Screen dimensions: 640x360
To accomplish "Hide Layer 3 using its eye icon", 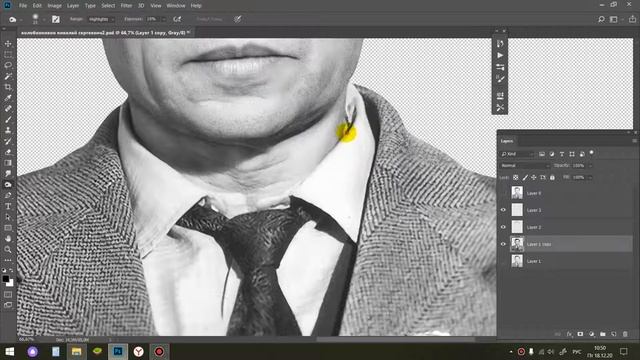I will [x=503, y=210].
